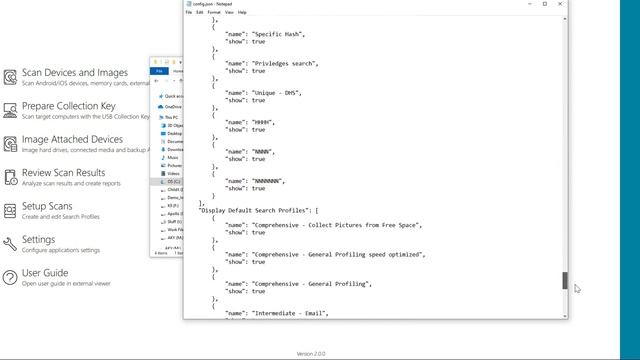Viewport: 640px width, 360px height.
Task: Close the config.json Notepad window
Action: (x=560, y=4)
